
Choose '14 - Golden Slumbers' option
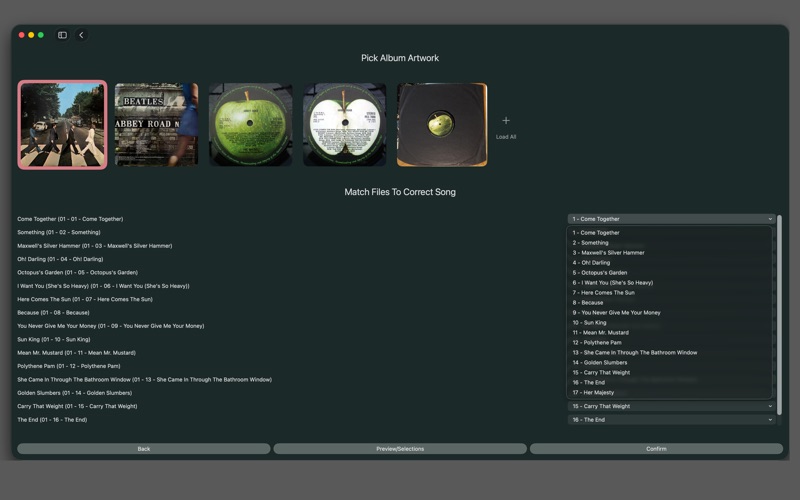click(669, 363)
